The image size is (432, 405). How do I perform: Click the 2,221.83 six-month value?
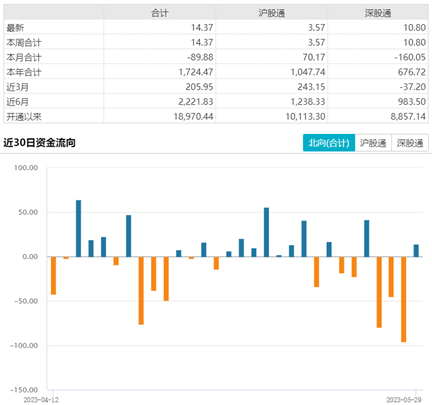196,102
